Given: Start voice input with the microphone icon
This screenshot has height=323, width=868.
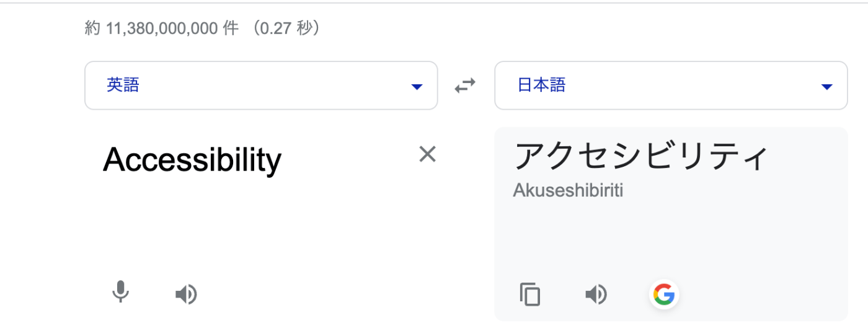Looking at the screenshot, I should [121, 292].
